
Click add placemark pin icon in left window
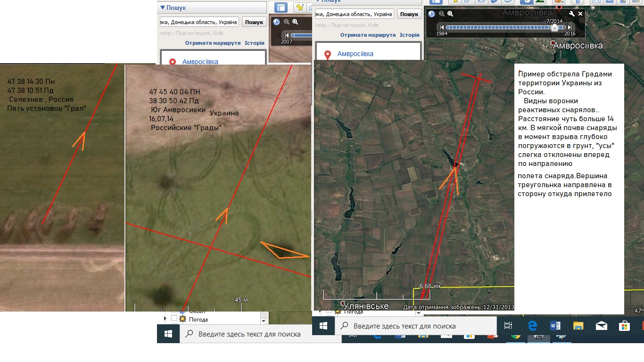click(x=300, y=7)
